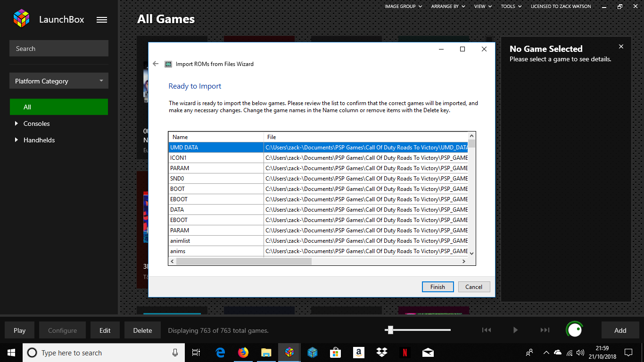Open File Explorer from taskbar
Screen dimensions: 644x362
tap(266, 353)
